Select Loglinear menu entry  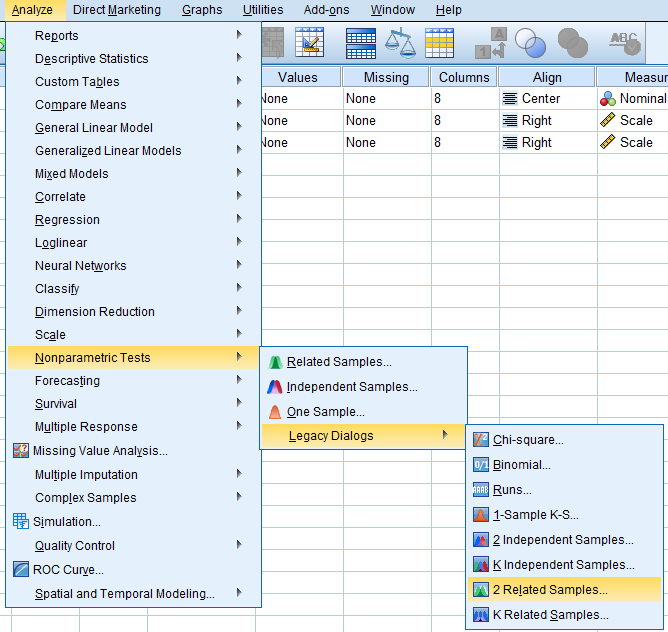pos(134,242)
